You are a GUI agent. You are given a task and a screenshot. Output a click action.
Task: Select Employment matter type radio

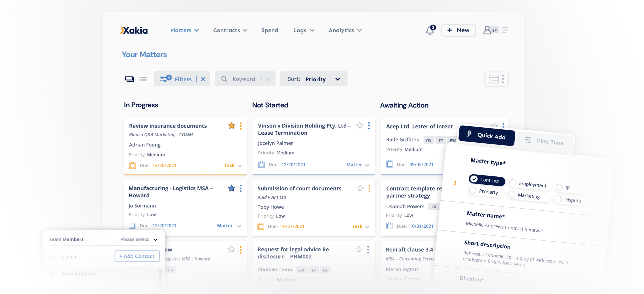(x=513, y=183)
